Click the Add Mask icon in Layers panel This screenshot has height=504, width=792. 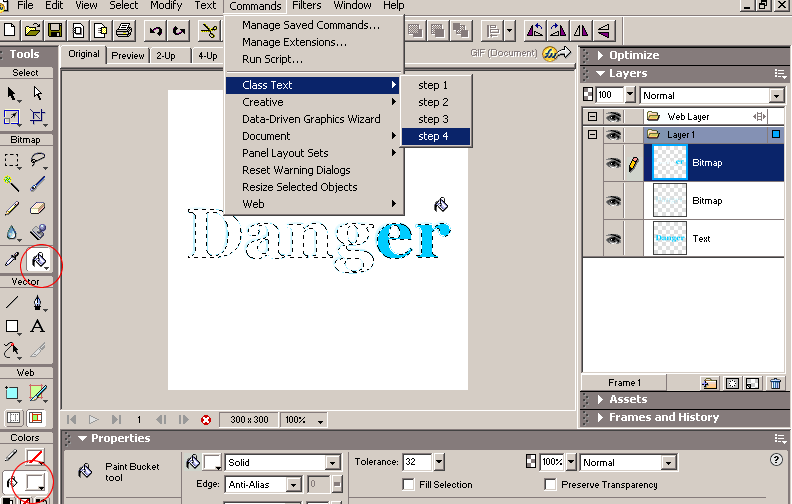click(x=732, y=384)
